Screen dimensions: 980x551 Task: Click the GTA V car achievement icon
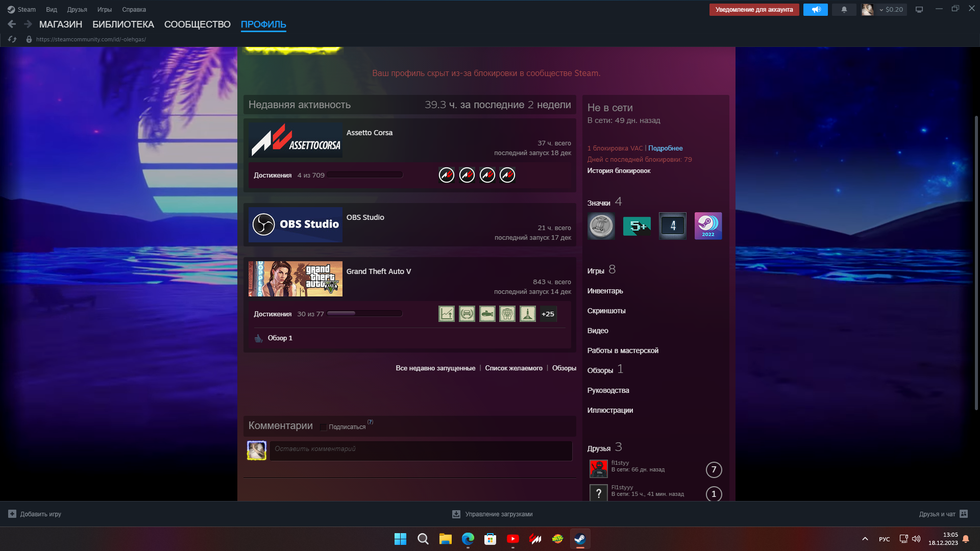tap(467, 314)
